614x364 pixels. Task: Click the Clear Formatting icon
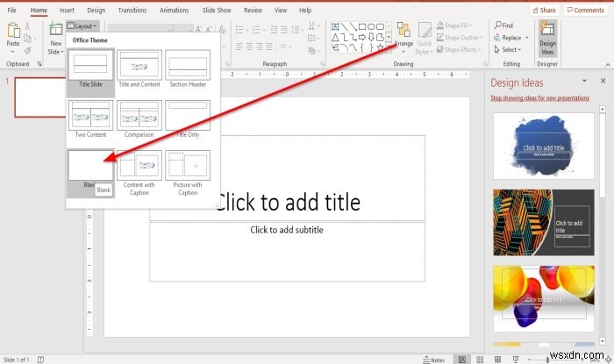coord(222,29)
